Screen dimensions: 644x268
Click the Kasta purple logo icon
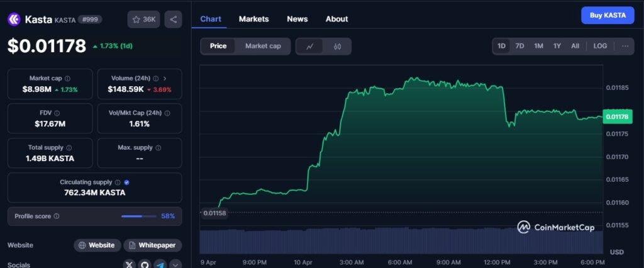(14, 19)
